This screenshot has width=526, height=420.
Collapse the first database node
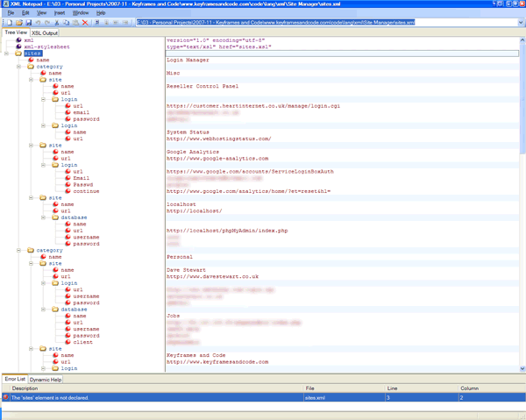[43, 217]
